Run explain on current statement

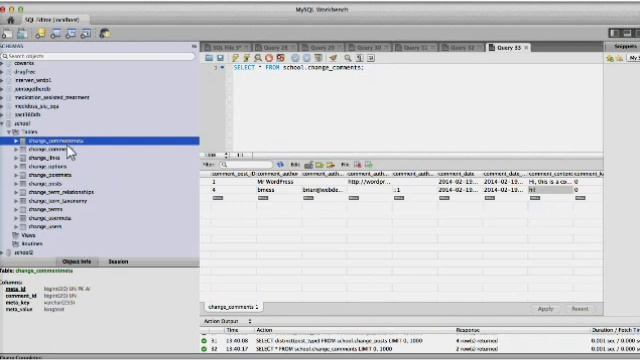tap(258, 58)
